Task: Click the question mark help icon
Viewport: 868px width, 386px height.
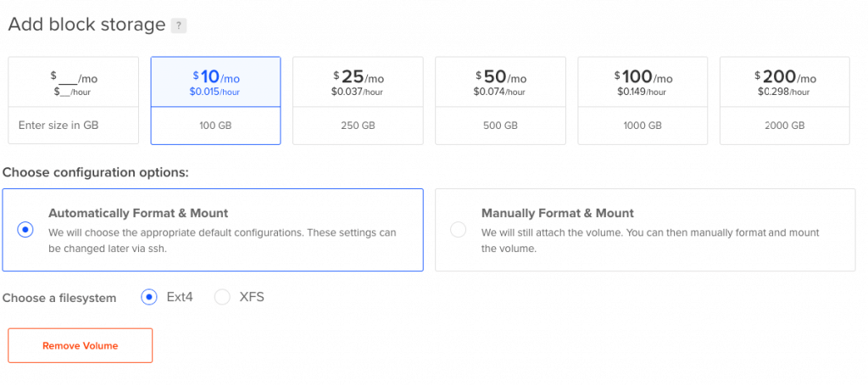Action: pos(178,26)
